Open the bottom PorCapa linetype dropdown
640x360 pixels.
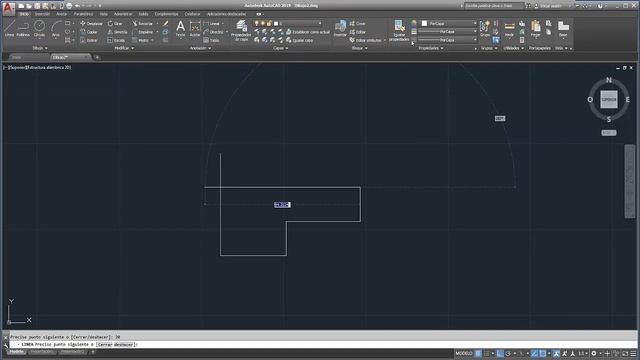447,40
